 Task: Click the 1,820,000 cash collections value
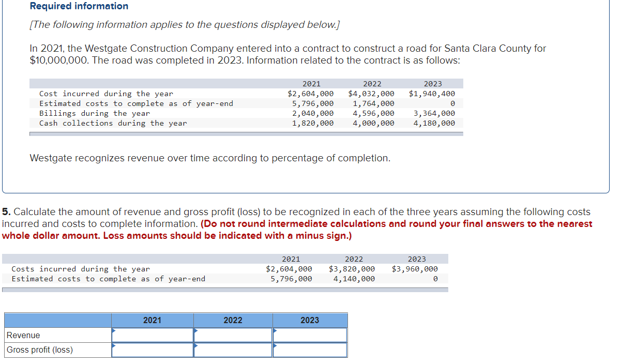pyautogui.click(x=313, y=123)
